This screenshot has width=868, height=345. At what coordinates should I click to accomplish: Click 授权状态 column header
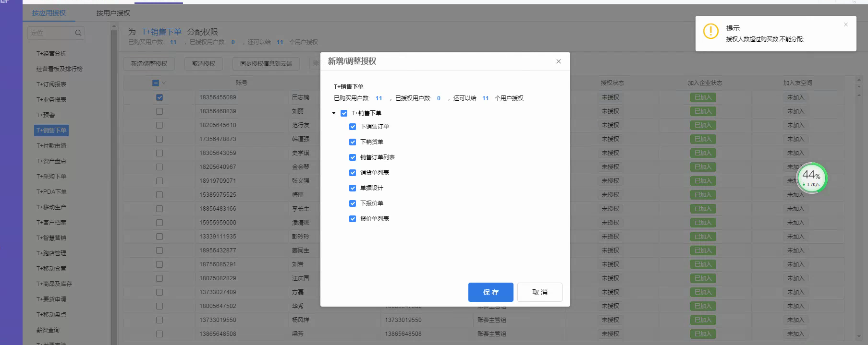pos(612,83)
